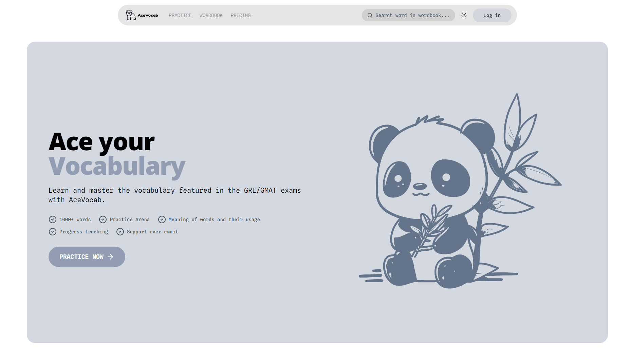Image resolution: width=630 pixels, height=364 pixels.
Task: Click the AceVocab brand name text
Action: coord(148,15)
